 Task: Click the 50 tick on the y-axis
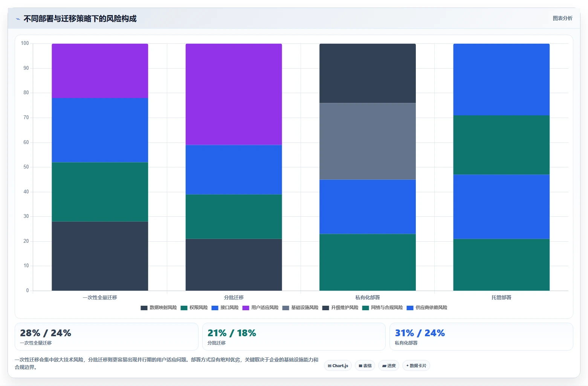point(26,167)
